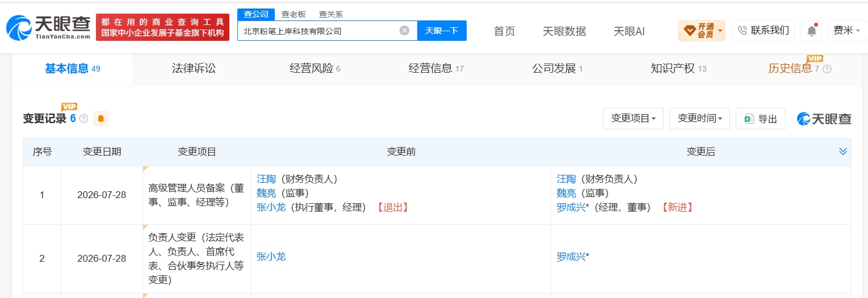The image size is (868, 298).
Task: Open 罗成兴 link in the first row
Action: [x=571, y=207]
